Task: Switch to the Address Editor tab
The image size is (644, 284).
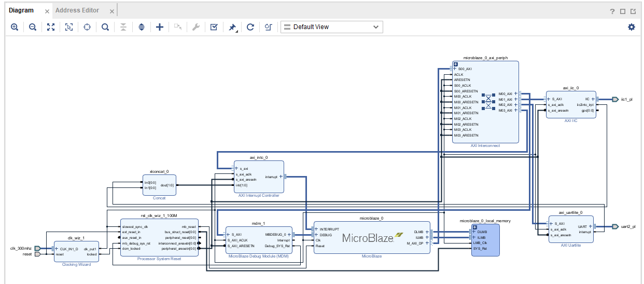Action: coord(77,10)
